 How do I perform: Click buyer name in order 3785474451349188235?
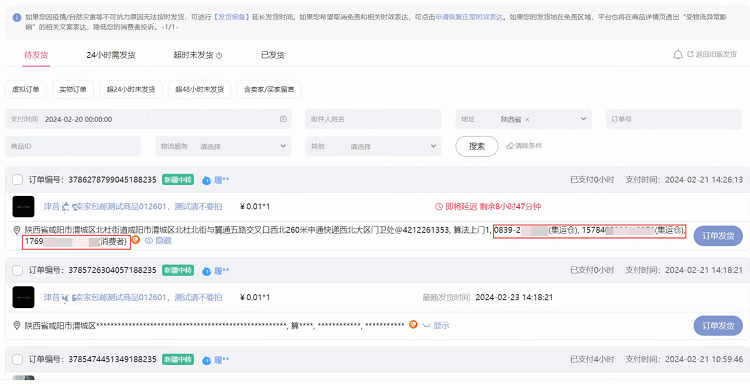pos(221,360)
